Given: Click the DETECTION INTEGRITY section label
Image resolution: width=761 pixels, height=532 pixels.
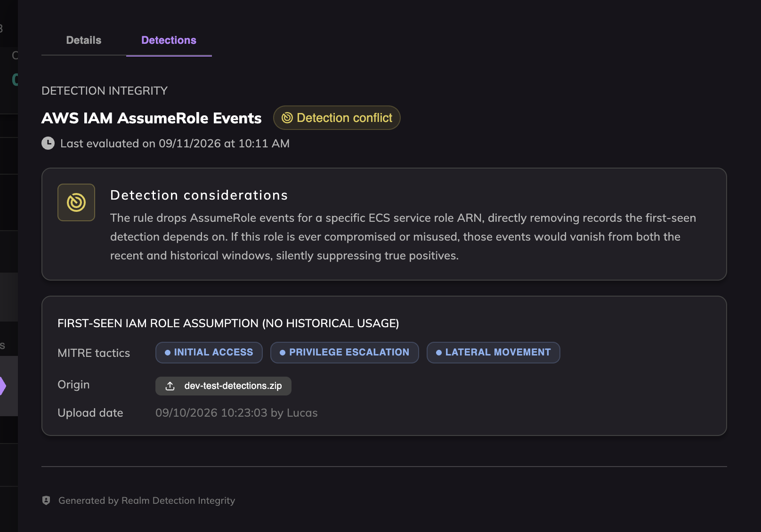Looking at the screenshot, I should (105, 91).
